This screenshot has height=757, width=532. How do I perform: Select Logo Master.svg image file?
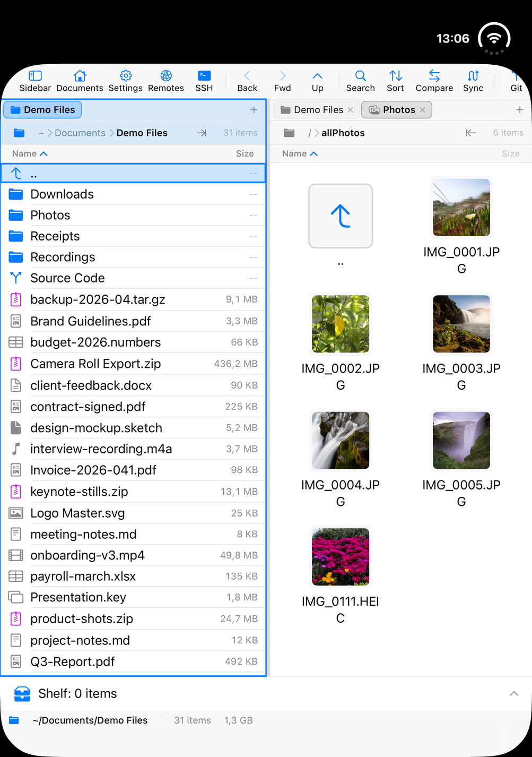click(x=134, y=513)
